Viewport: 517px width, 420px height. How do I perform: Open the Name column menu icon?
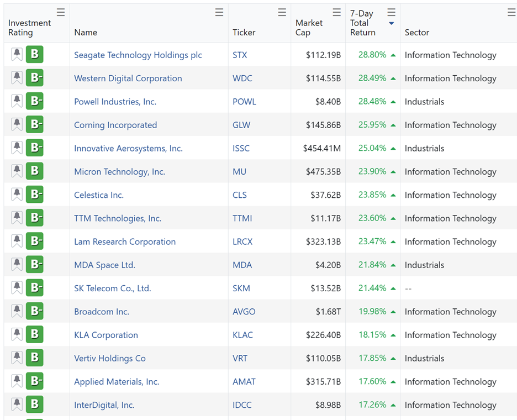(x=219, y=13)
